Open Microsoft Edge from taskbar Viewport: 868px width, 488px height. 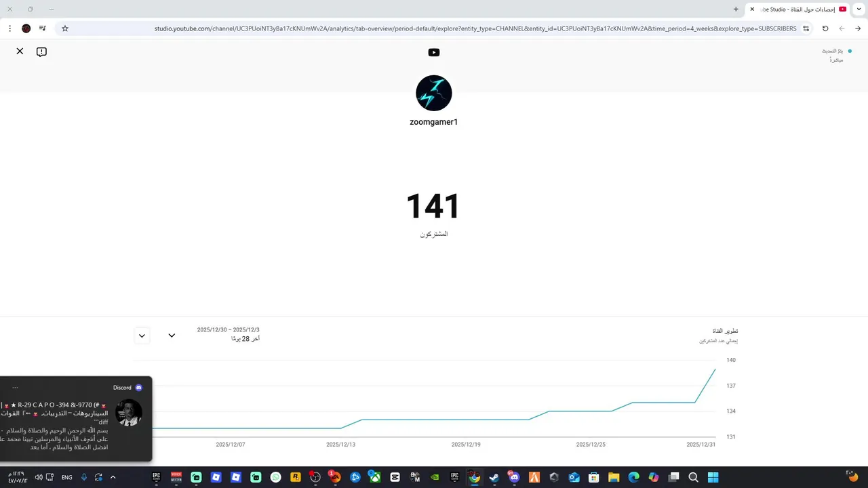[x=633, y=477]
